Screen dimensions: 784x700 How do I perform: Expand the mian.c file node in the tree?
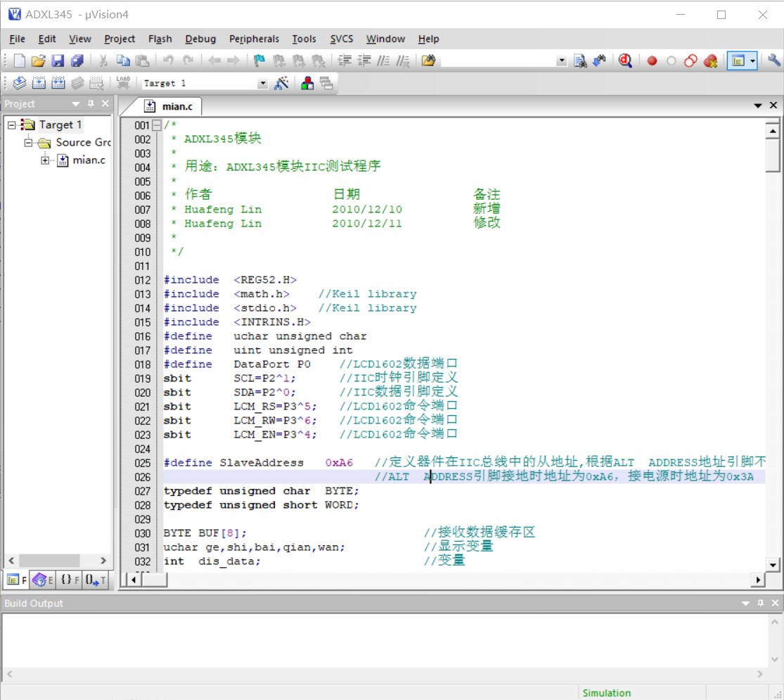click(x=45, y=160)
